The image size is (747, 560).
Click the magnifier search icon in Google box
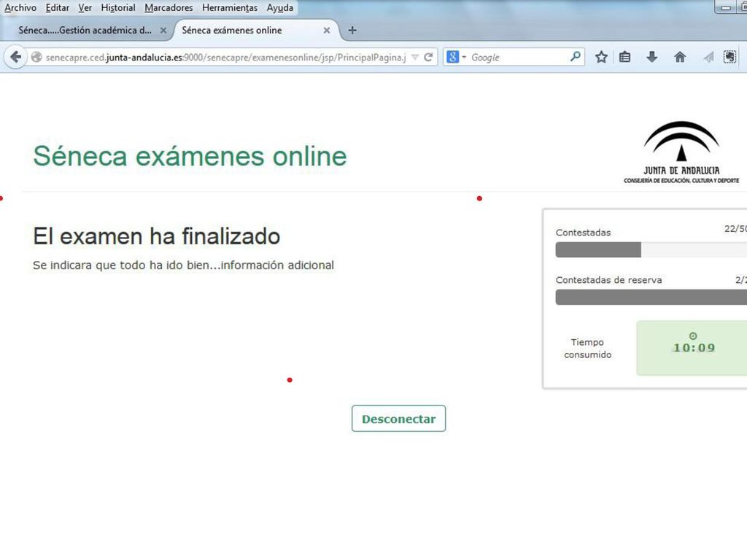coord(575,57)
